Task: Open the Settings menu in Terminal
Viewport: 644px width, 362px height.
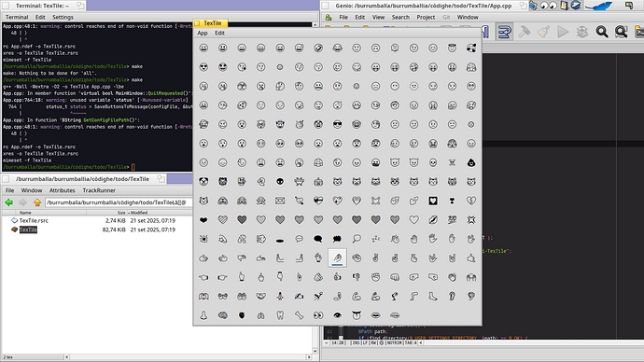Action: click(x=63, y=17)
